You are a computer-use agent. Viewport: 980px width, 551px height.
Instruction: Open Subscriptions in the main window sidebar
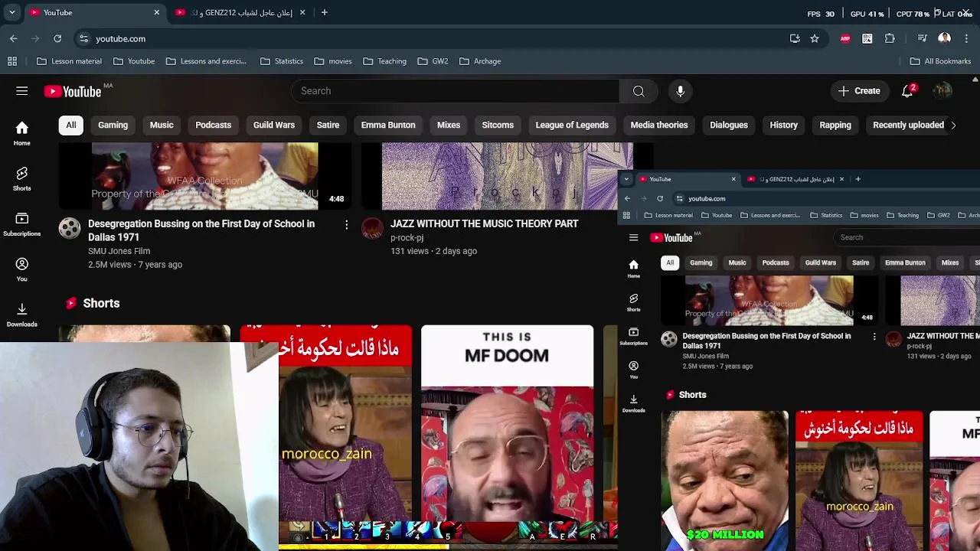point(21,224)
